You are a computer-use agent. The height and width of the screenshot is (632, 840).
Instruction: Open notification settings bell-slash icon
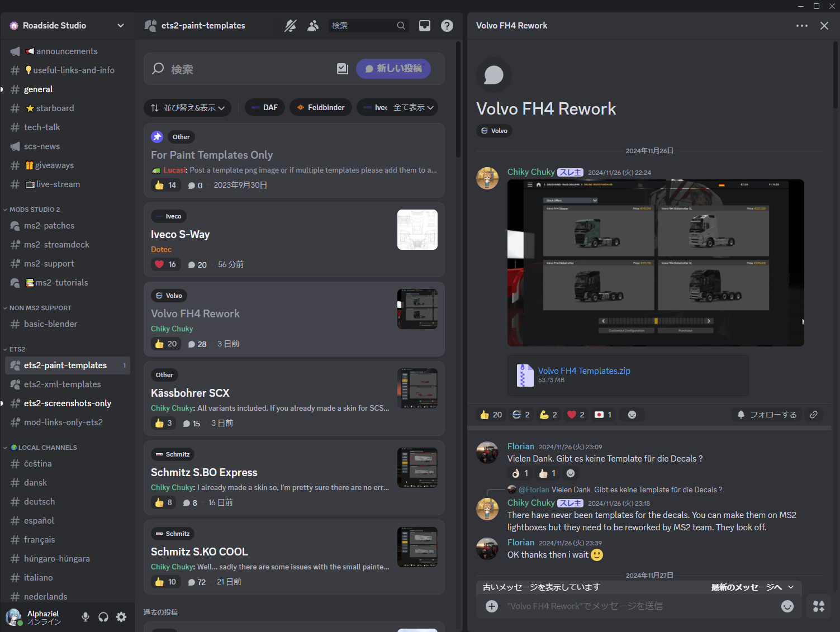pyautogui.click(x=290, y=26)
